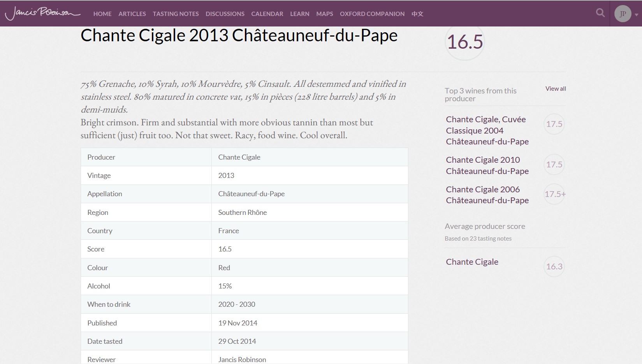Viewport: 642px width, 364px height.
Task: Click the country value France
Action: (x=229, y=231)
